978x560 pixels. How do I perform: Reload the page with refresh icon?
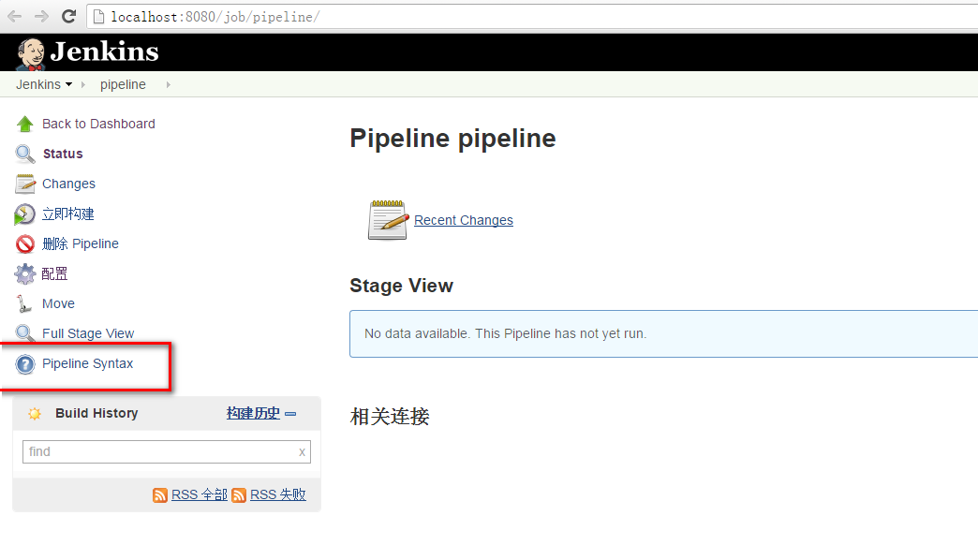(68, 16)
